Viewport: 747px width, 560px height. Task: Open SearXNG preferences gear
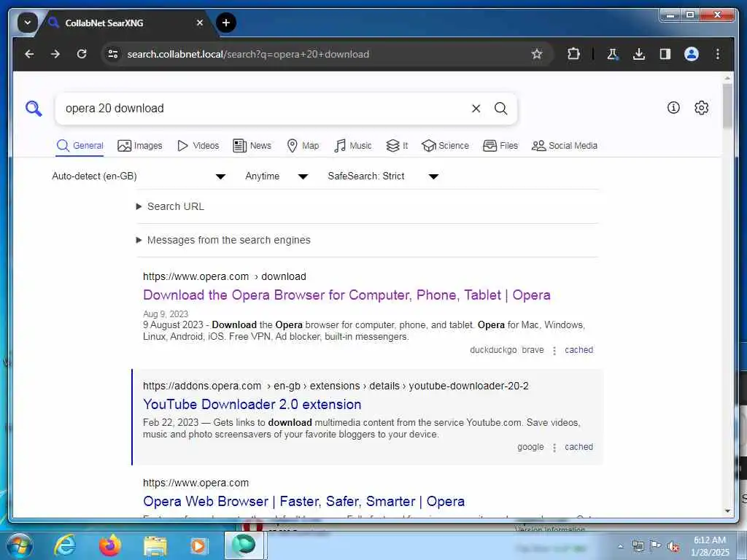(701, 108)
